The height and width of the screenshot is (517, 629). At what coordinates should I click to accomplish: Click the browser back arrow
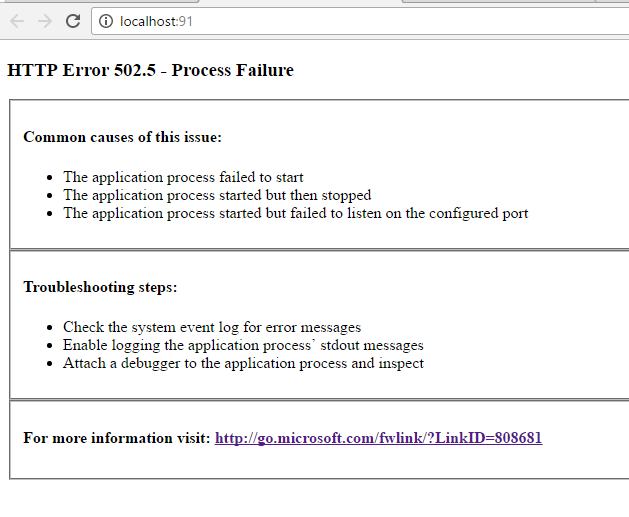pos(17,21)
